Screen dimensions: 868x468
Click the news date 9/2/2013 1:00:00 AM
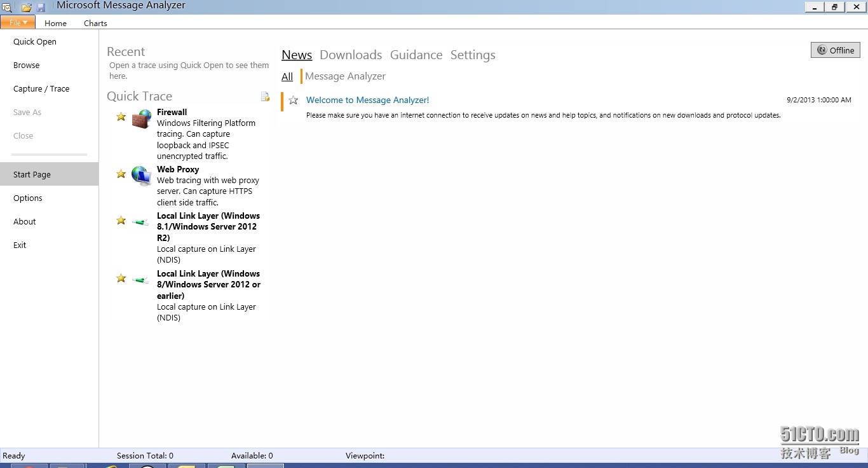point(818,100)
